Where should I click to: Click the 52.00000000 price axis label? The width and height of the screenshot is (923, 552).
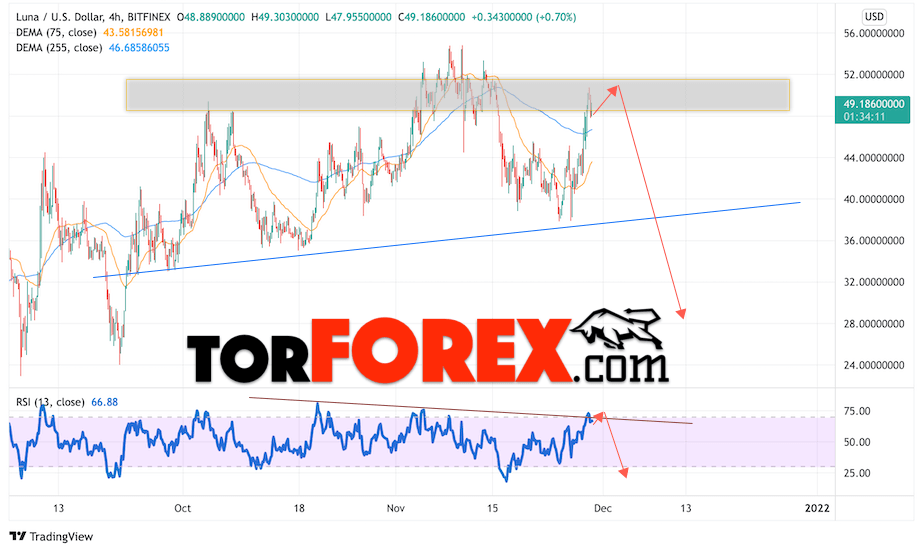click(874, 75)
